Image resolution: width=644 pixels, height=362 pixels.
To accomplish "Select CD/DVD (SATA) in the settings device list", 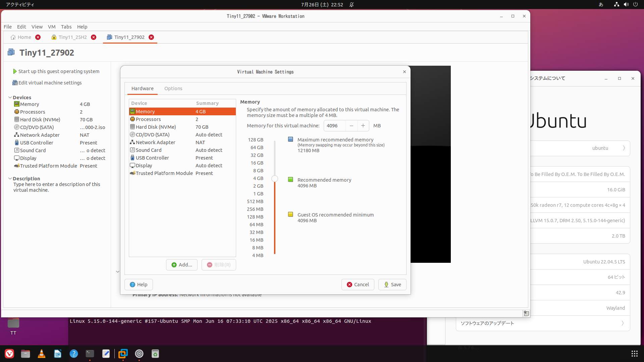I will (x=182, y=135).
